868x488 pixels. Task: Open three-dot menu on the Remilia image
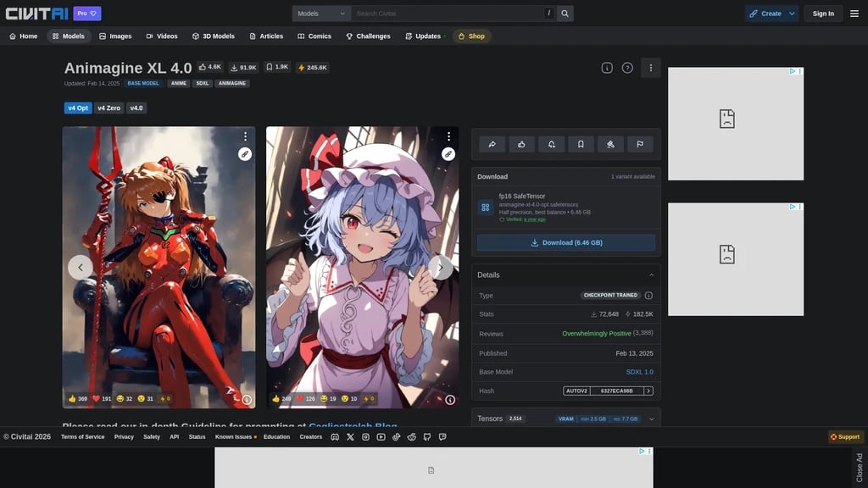(x=449, y=136)
